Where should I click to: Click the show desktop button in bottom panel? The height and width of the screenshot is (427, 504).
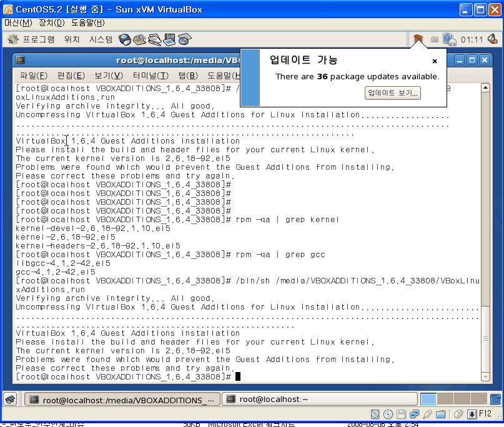pyautogui.click(x=11, y=400)
